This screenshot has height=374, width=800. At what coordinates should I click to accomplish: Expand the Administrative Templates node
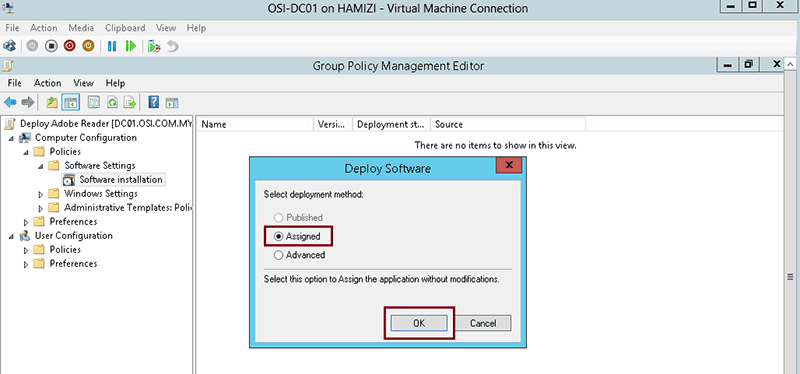point(40,208)
